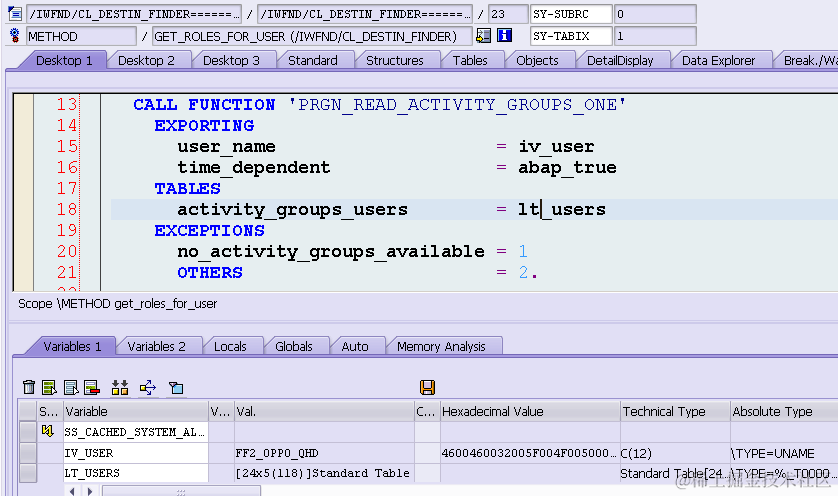Click the blue info icon in header

pyautogui.click(x=504, y=36)
